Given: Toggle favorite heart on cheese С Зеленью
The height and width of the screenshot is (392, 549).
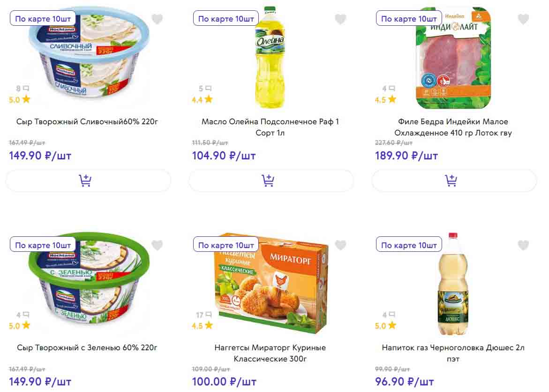Looking at the screenshot, I should point(157,245).
